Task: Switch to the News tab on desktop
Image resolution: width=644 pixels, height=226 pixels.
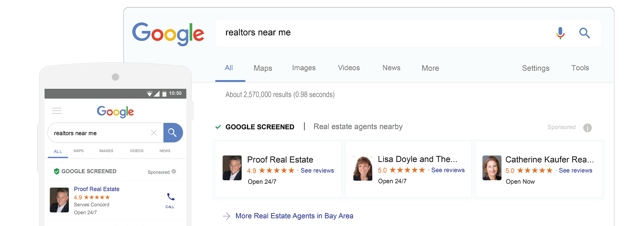Action: pyautogui.click(x=391, y=68)
